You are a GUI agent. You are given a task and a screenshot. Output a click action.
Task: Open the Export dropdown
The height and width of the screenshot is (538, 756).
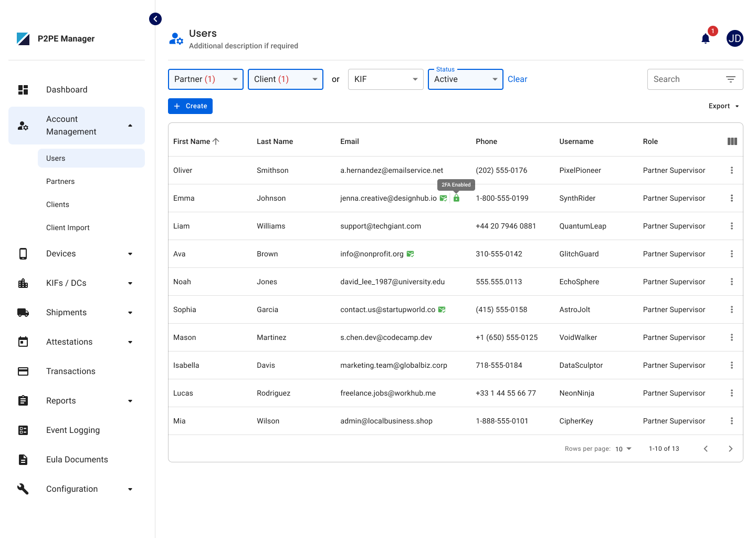point(724,106)
